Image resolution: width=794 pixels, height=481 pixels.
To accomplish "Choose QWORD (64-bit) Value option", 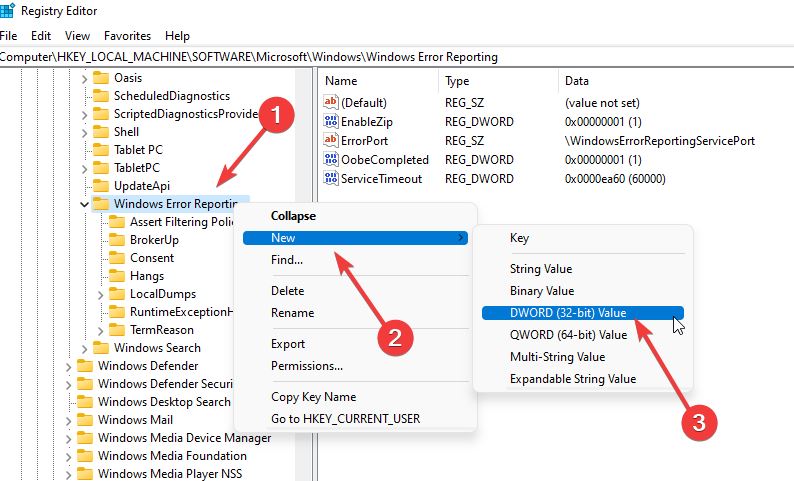I will [x=568, y=334].
